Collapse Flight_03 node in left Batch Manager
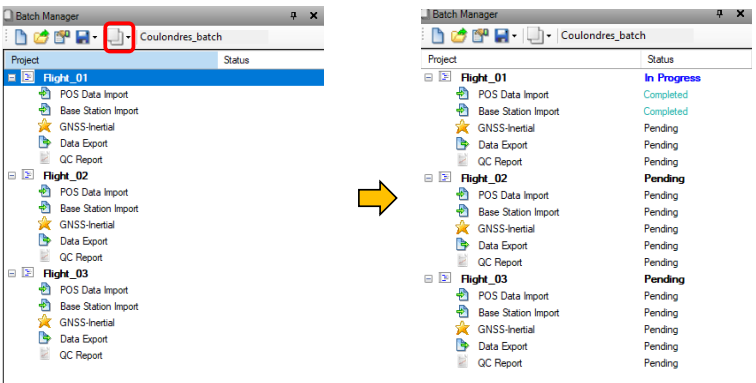Screen dimensions: 756x383 click(12, 274)
